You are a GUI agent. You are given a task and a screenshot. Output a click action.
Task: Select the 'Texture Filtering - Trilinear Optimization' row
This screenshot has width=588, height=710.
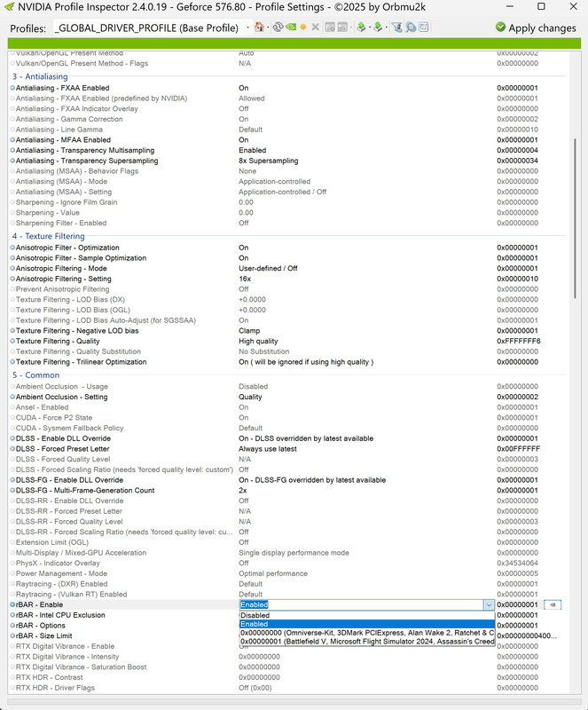click(287, 362)
